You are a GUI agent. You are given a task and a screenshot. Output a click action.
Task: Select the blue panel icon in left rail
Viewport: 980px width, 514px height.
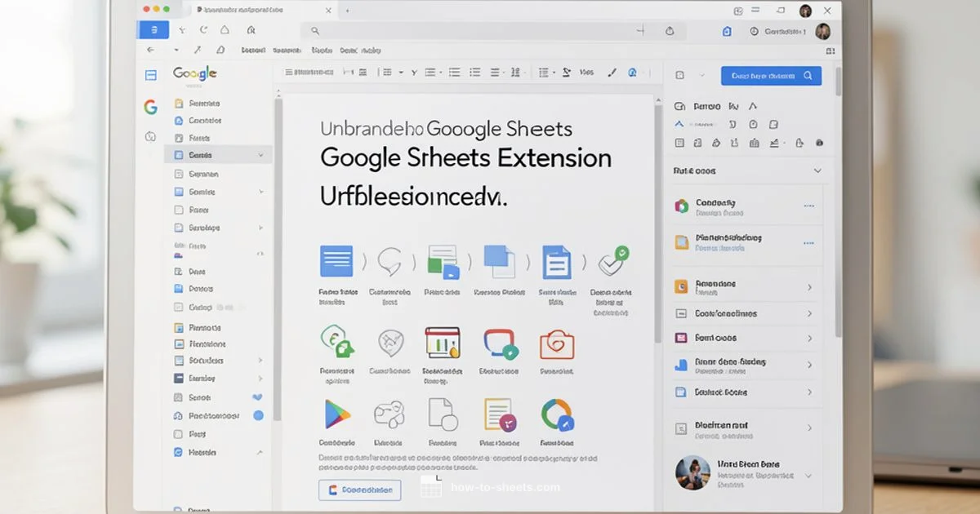pos(150,75)
